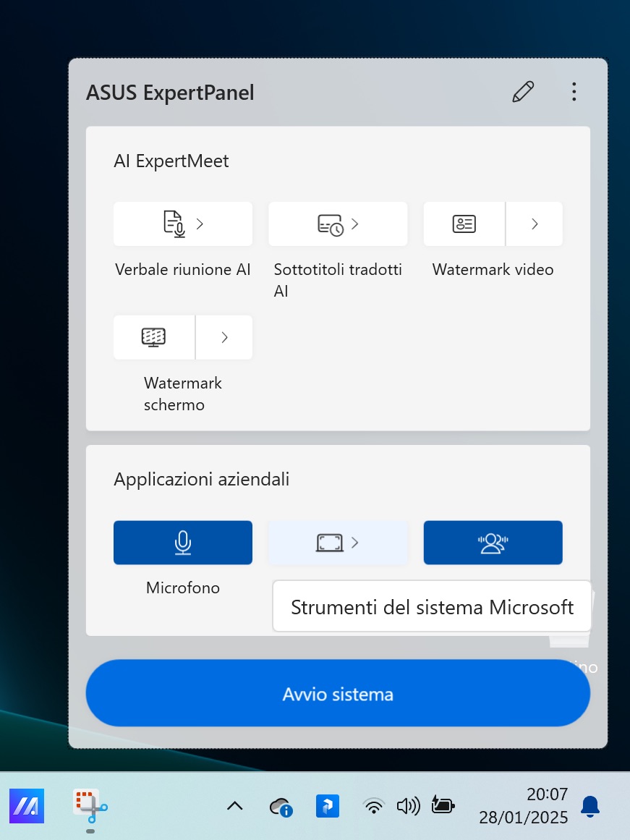The image size is (630, 840).
Task: Click the Strumenti del sistema Microsoft tooltip
Action: point(432,606)
